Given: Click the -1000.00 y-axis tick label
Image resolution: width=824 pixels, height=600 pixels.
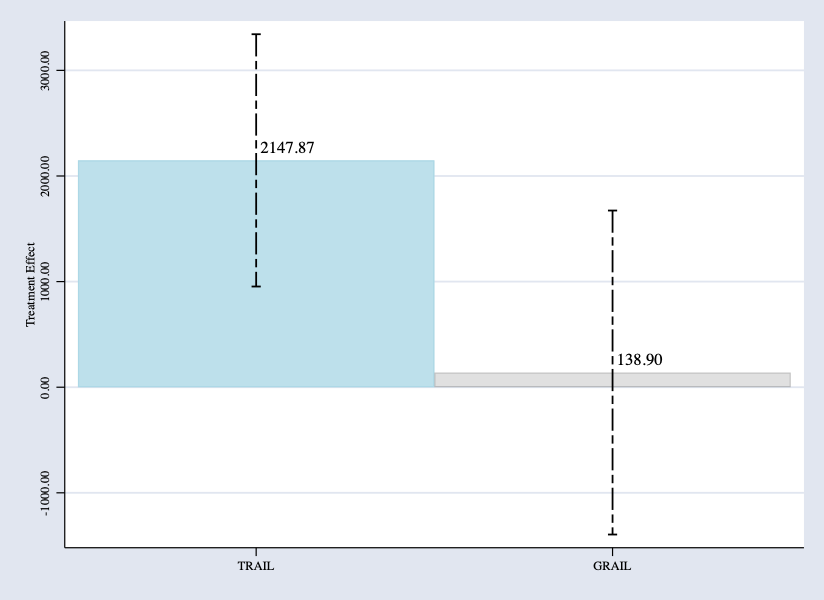Looking at the screenshot, I should click(46, 493).
